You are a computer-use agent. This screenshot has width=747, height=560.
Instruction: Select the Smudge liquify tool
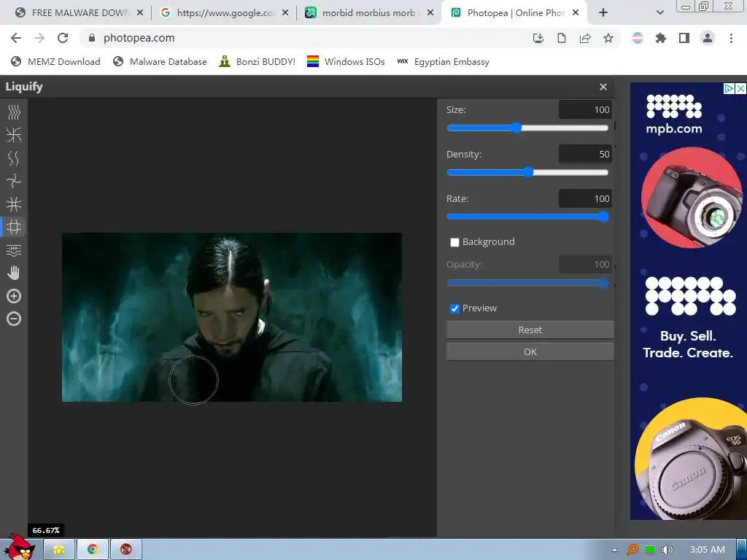[x=14, y=112]
